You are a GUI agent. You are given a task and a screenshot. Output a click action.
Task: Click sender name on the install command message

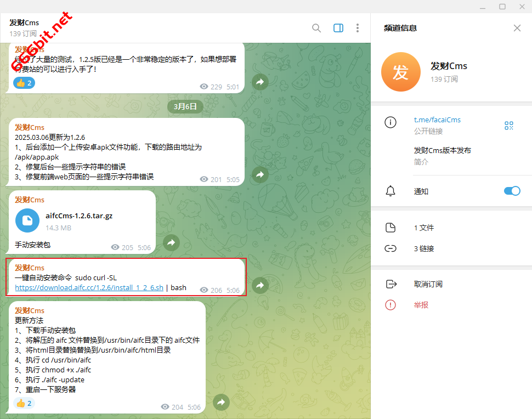pyautogui.click(x=30, y=268)
